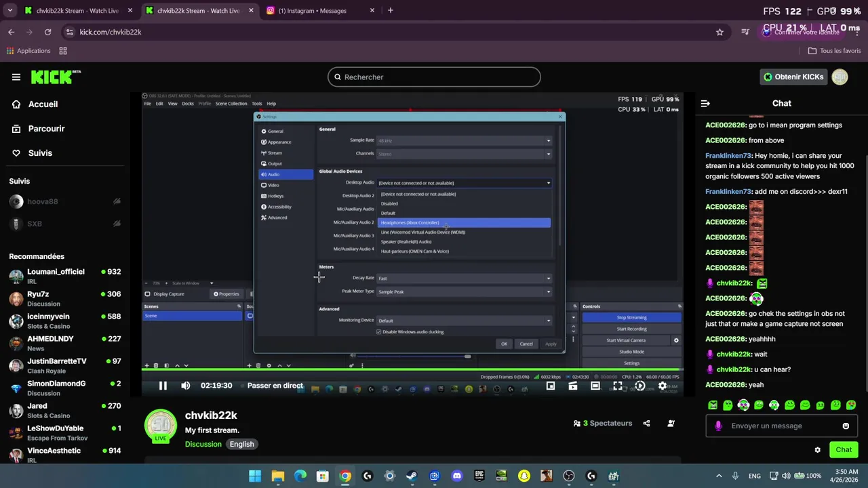The height and width of the screenshot is (488, 868).
Task: Collapse the chat panel with arrow icon
Action: point(705,103)
